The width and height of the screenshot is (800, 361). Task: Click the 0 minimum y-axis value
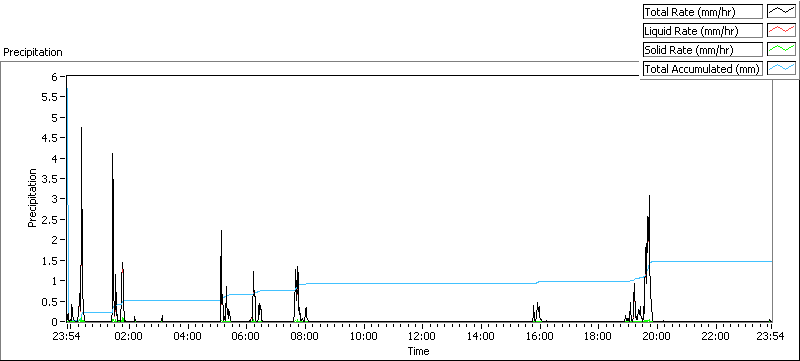tap(56, 322)
